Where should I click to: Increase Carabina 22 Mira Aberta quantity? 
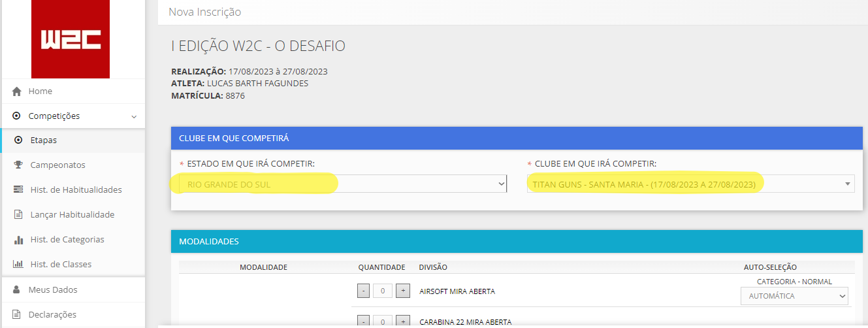coord(403,321)
